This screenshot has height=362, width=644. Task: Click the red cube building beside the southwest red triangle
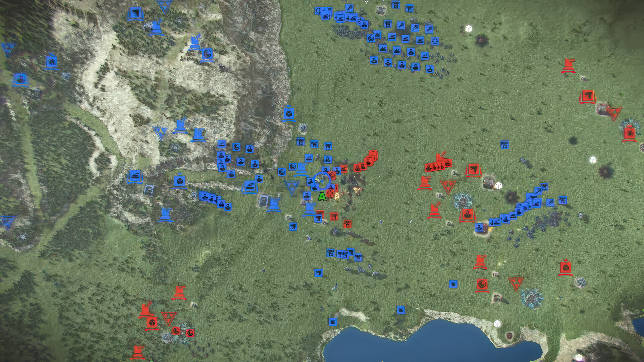152,322
